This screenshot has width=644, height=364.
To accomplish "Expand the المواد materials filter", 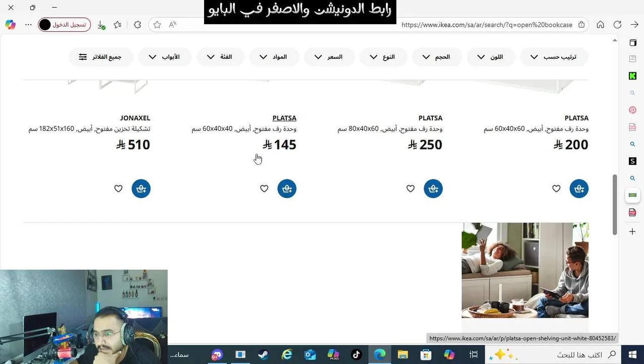I will [274, 57].
